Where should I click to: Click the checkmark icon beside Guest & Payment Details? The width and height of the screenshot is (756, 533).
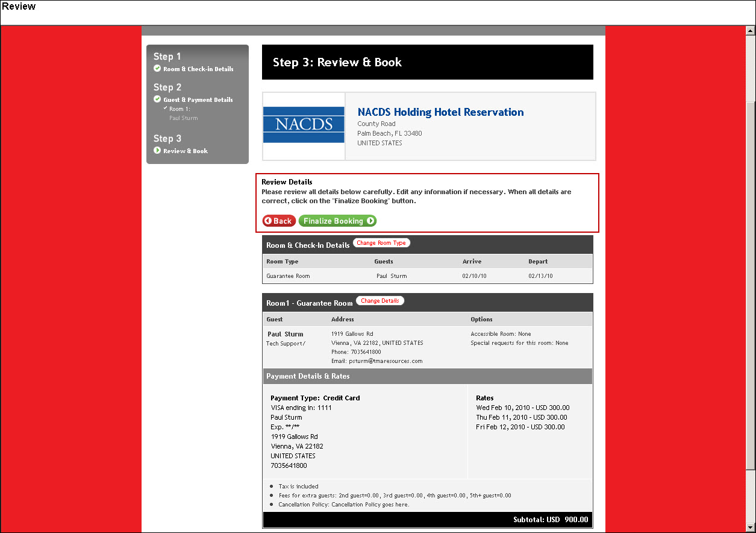click(157, 99)
